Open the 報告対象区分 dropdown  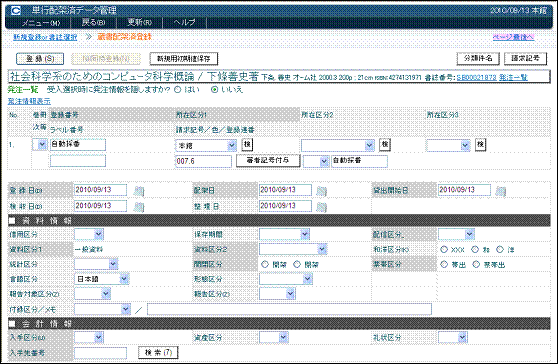point(93,294)
